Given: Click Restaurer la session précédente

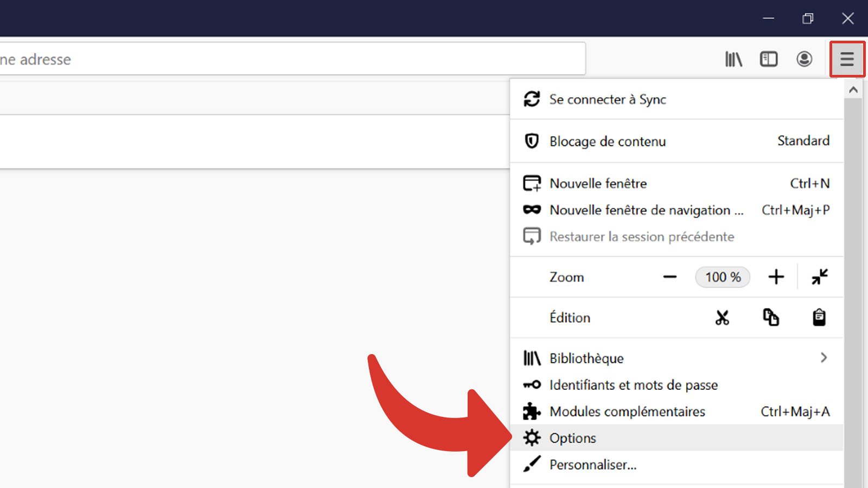Looking at the screenshot, I should [642, 237].
